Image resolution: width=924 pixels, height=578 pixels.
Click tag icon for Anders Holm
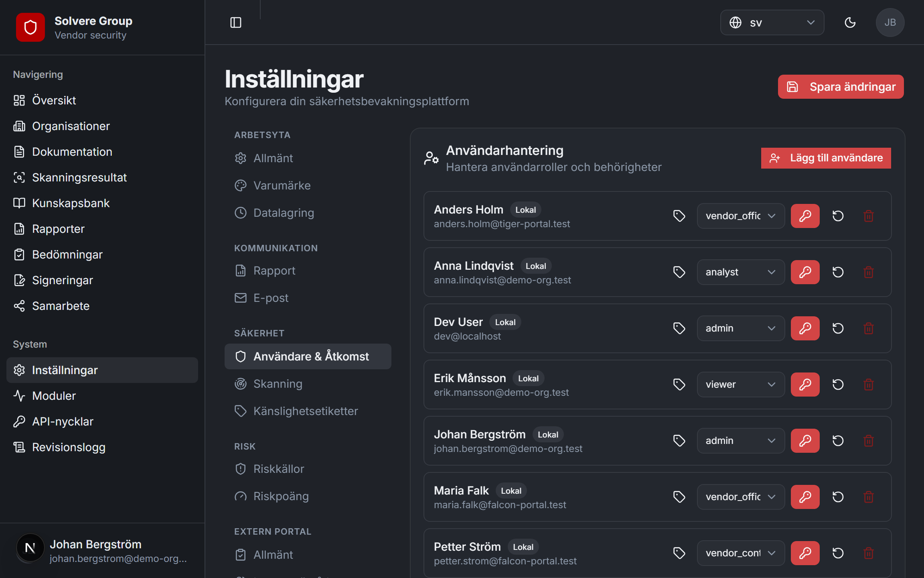(x=679, y=216)
